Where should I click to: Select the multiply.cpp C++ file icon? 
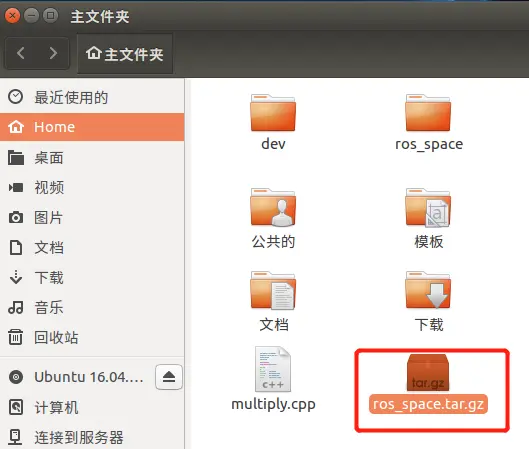click(273, 369)
